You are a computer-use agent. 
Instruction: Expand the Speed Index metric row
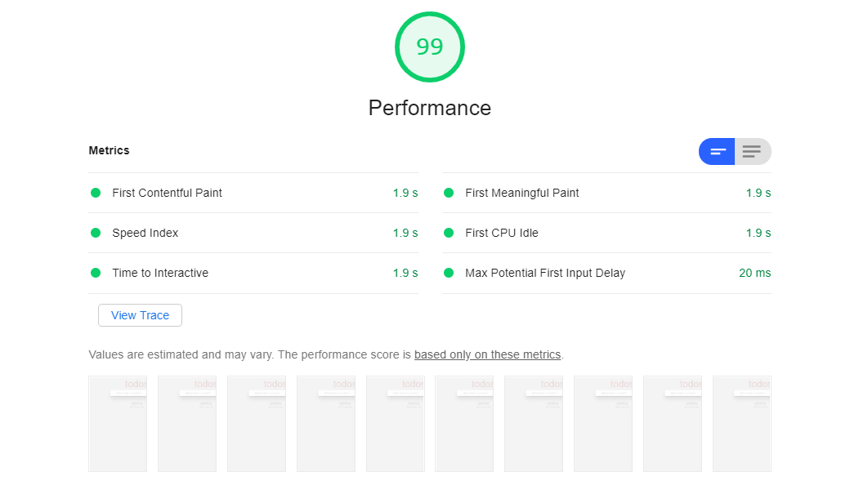[253, 233]
